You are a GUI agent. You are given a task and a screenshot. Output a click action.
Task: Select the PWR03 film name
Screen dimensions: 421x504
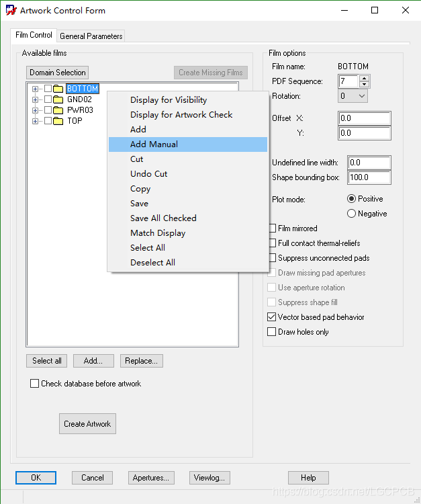[80, 110]
